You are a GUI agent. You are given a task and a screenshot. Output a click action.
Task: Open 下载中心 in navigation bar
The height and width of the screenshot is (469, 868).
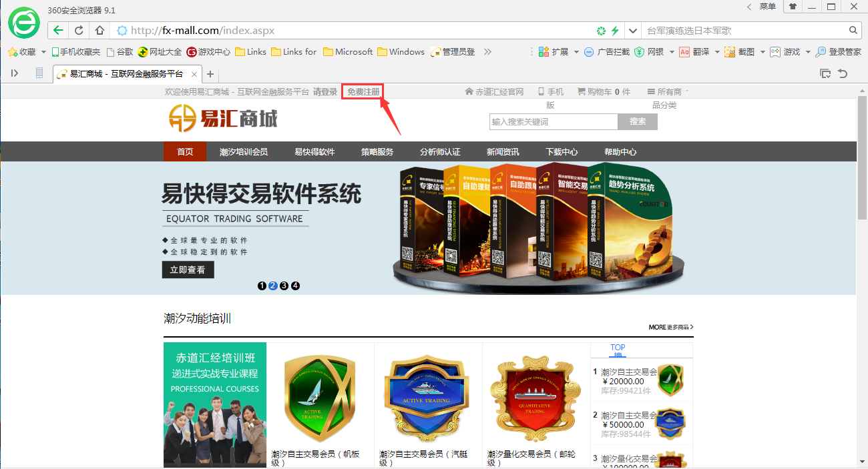click(562, 152)
